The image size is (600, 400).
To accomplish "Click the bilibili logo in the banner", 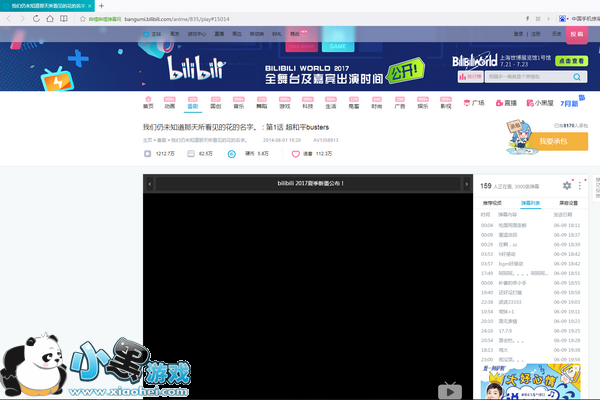I will [x=196, y=68].
